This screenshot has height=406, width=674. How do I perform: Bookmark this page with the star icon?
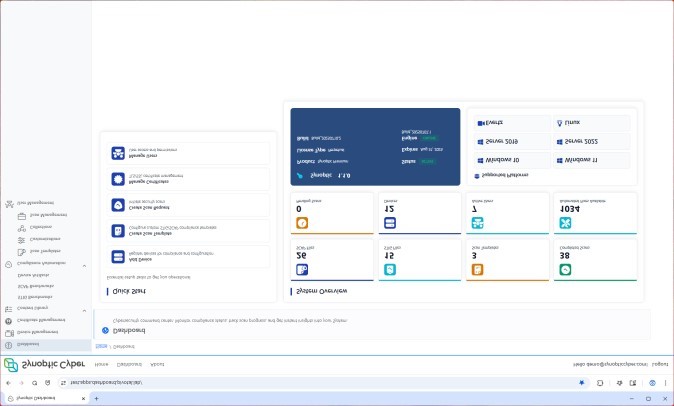click(581, 383)
